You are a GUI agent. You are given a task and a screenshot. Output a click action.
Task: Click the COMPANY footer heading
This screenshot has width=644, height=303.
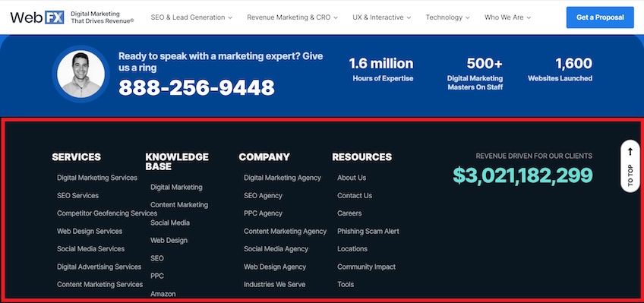point(264,157)
